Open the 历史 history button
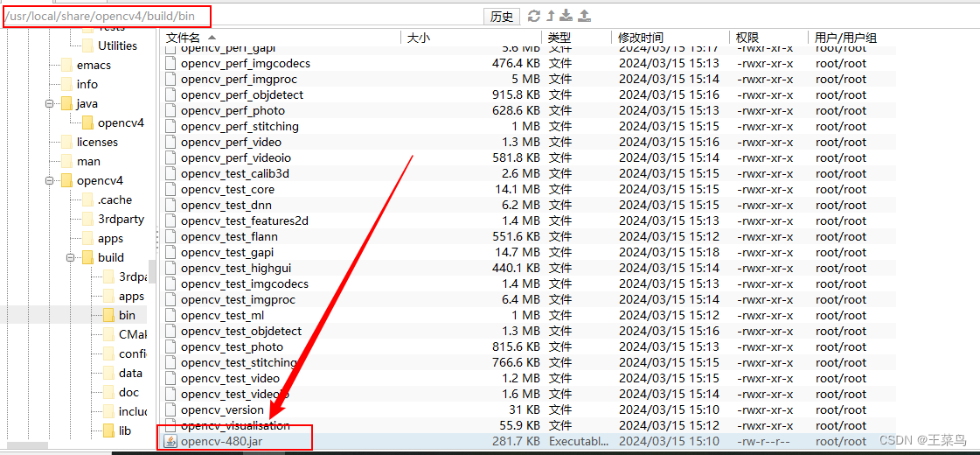The height and width of the screenshot is (455, 980). (x=502, y=17)
